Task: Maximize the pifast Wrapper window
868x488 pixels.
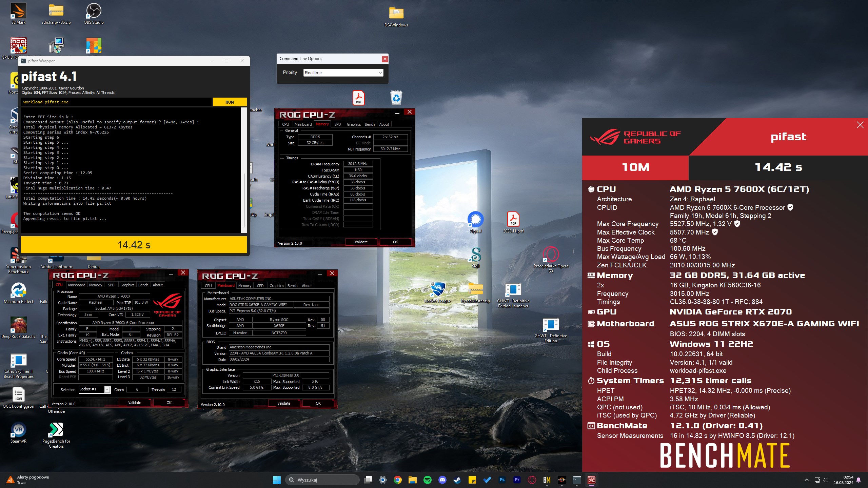Action: tap(226, 61)
